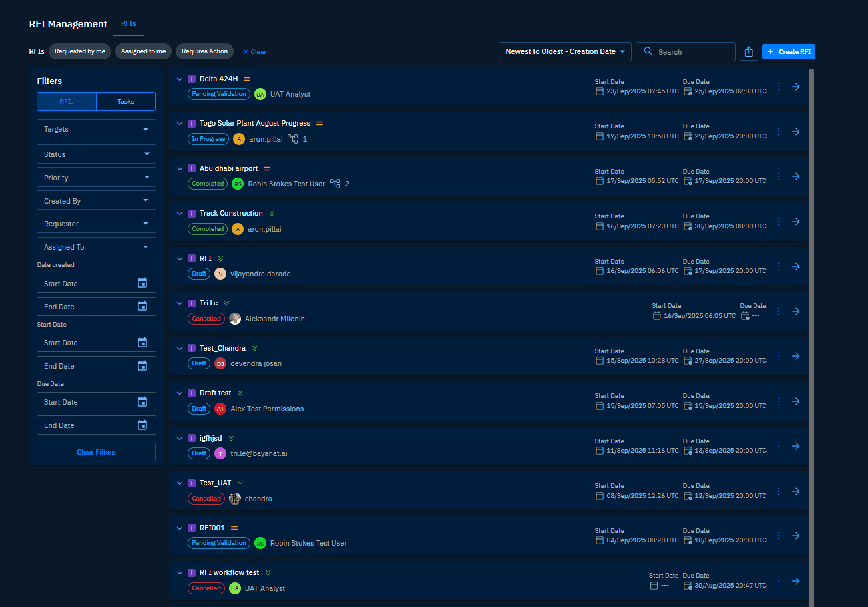Open three-dot menu for Abu dhabi airport

point(779,176)
